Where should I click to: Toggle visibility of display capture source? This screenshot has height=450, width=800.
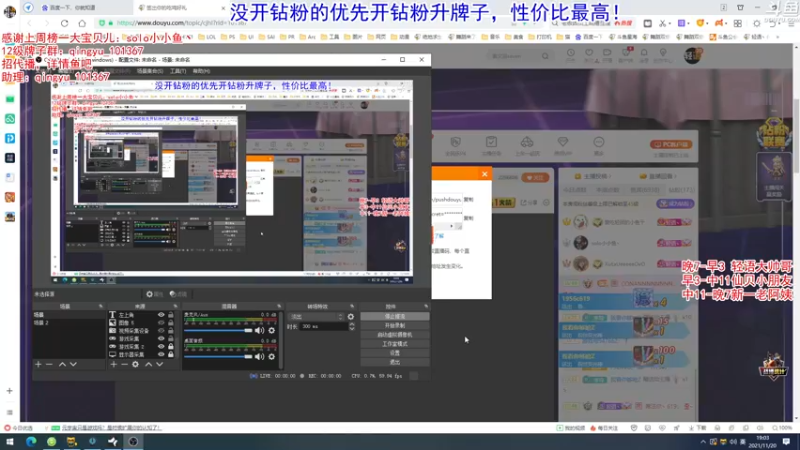[x=161, y=354]
